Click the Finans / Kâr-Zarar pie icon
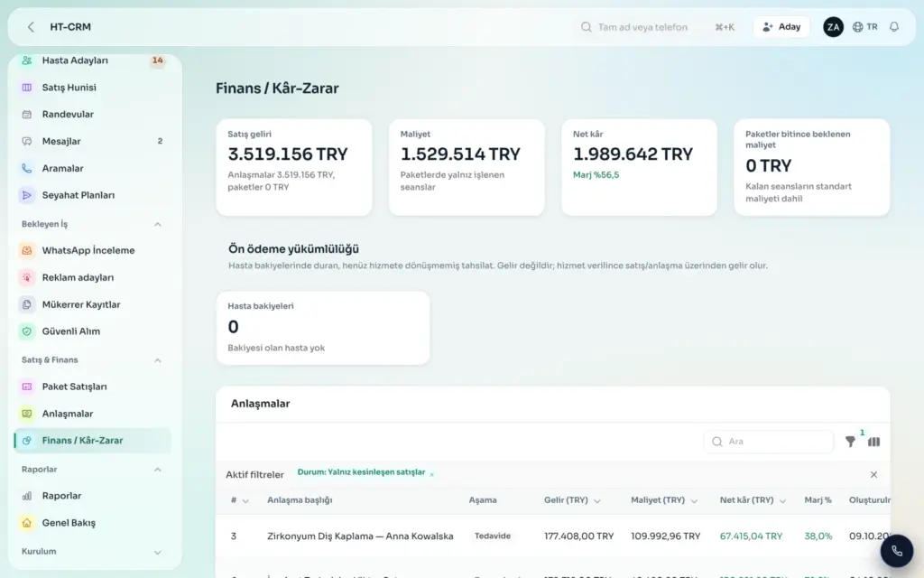Image resolution: width=924 pixels, height=578 pixels. pos(26,441)
